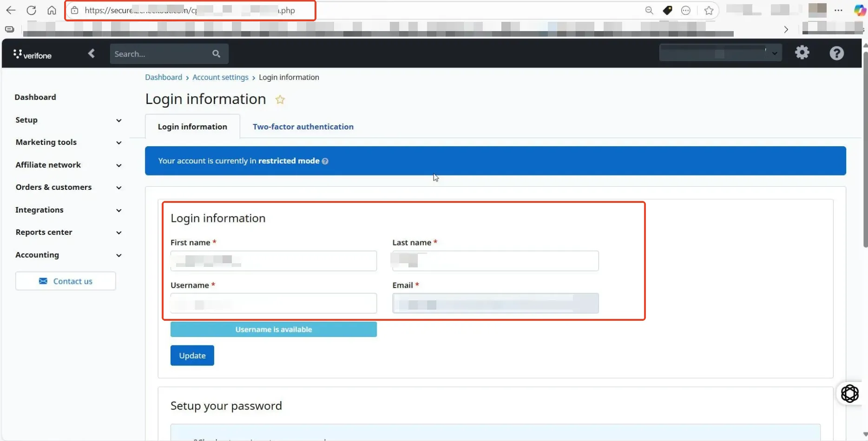Open settings via the gear icon
This screenshot has width=868, height=441.
click(802, 53)
